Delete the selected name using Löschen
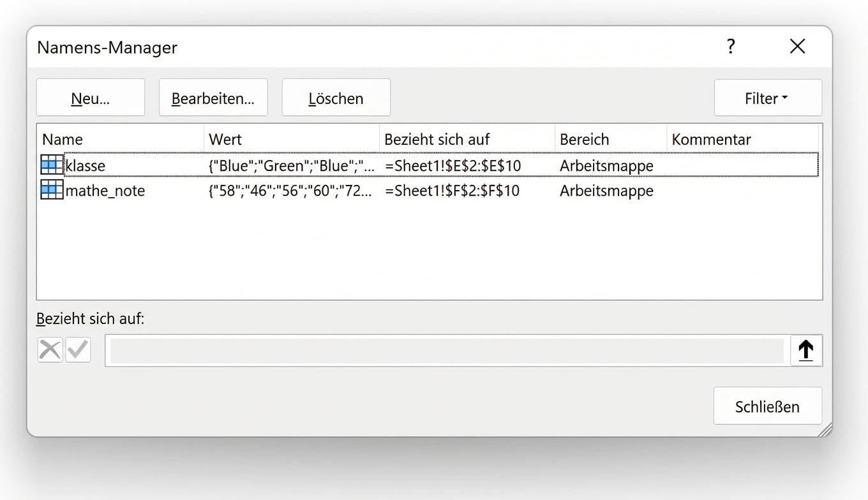Screen dimensions: 868x500 click(336, 98)
